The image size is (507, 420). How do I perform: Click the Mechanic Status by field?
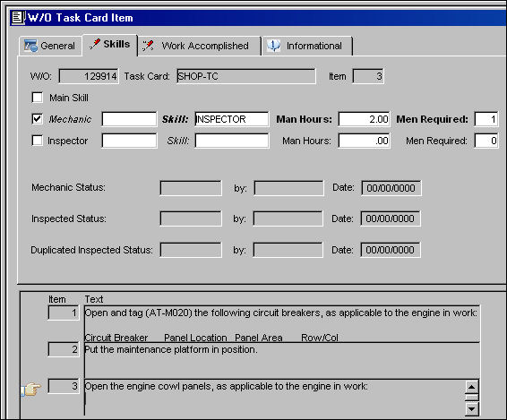point(288,188)
